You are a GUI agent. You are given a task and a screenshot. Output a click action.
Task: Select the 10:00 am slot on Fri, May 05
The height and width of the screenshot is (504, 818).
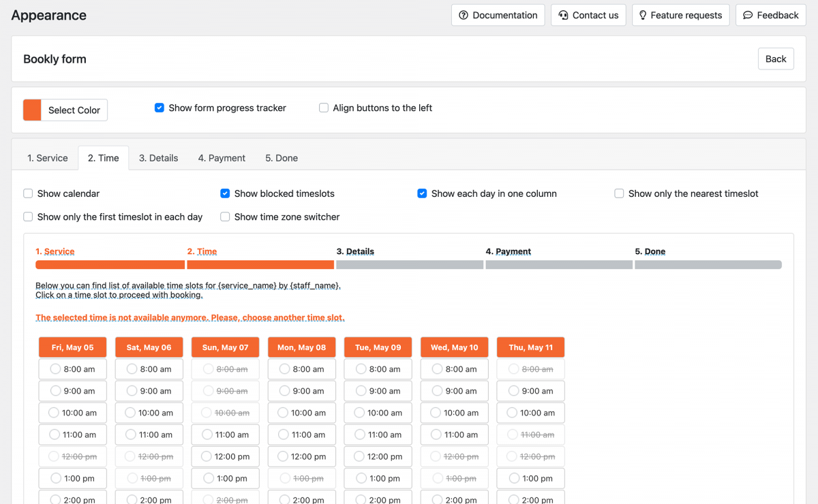72,412
